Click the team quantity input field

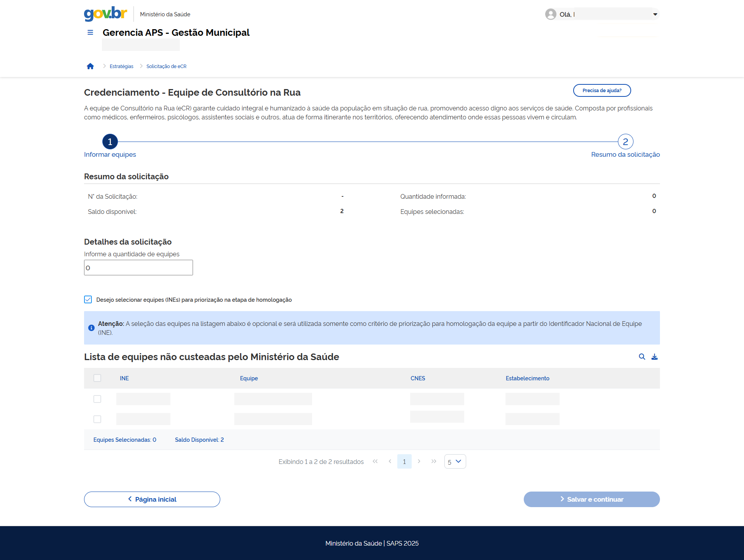139,268
